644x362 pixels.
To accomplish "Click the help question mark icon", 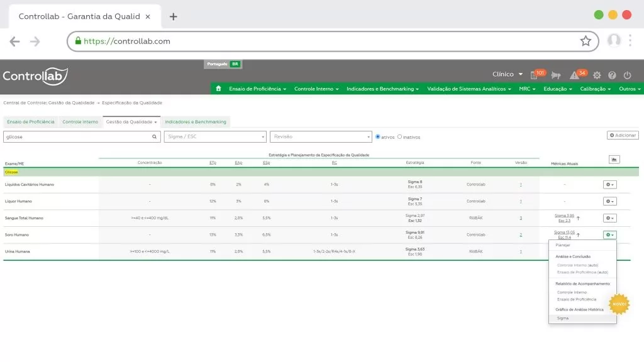I will tap(612, 74).
